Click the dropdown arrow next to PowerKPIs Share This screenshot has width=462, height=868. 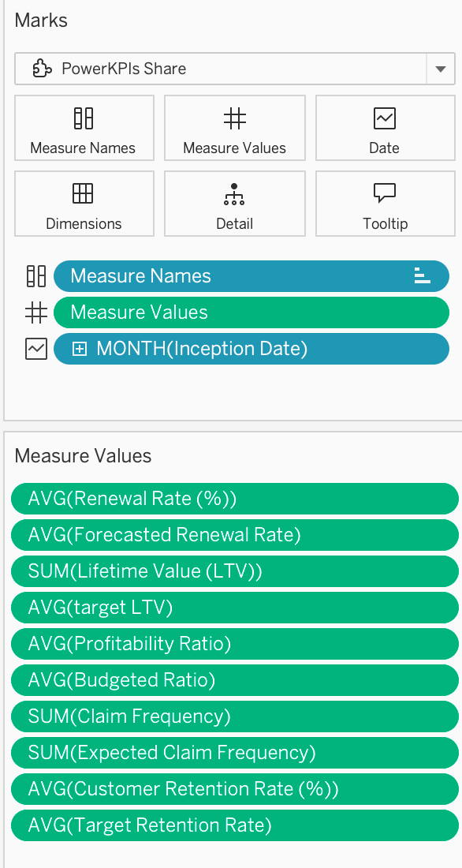441,69
